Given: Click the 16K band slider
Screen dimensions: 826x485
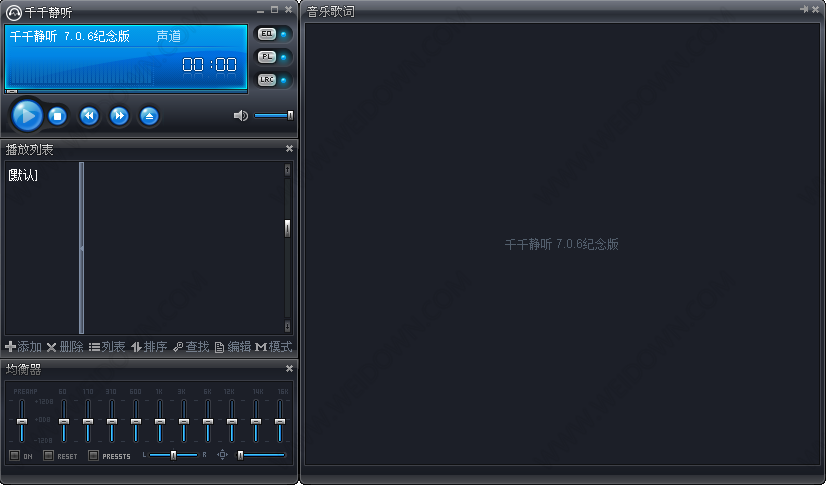Looking at the screenshot, I should pos(280,421).
